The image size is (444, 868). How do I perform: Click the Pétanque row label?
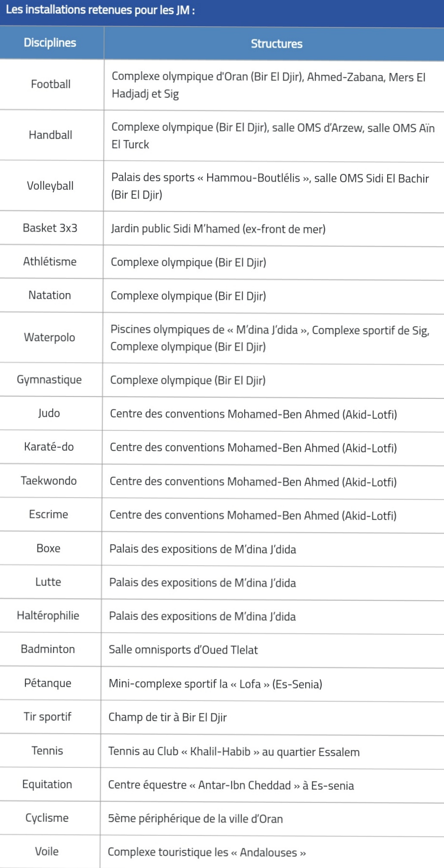[48, 683]
